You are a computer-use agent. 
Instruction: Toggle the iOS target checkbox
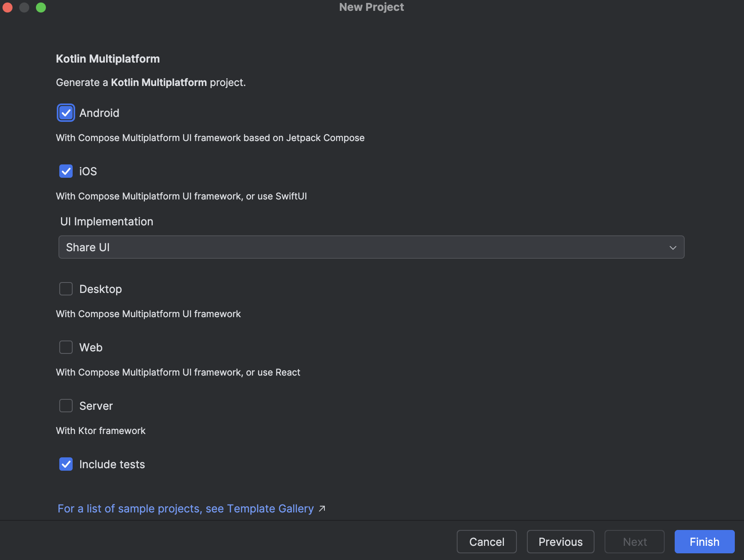[x=66, y=171]
